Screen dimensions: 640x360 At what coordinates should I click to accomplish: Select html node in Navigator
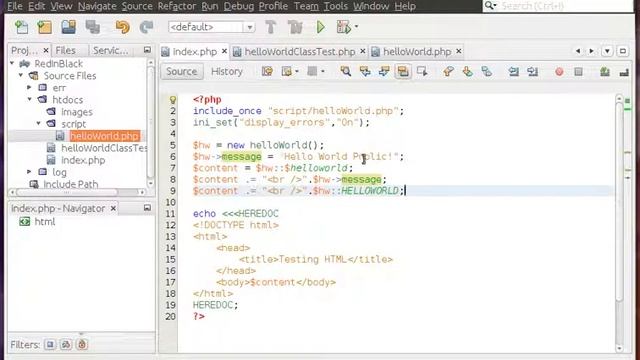(x=44, y=222)
